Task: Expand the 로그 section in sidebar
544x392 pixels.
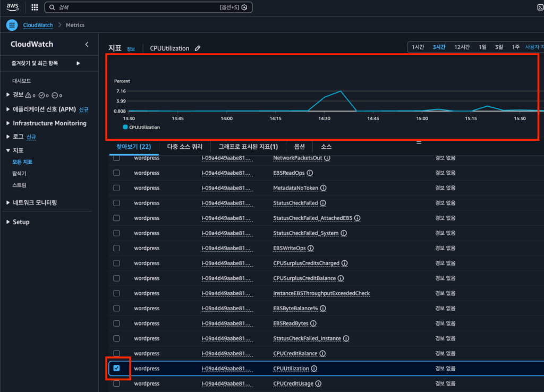Action: click(x=8, y=137)
